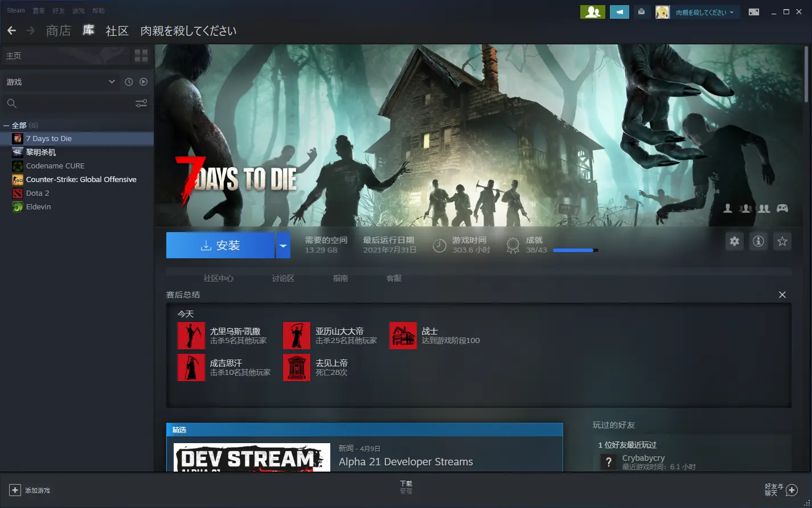Go to the 商店 tab
The image size is (812, 508).
tap(59, 31)
